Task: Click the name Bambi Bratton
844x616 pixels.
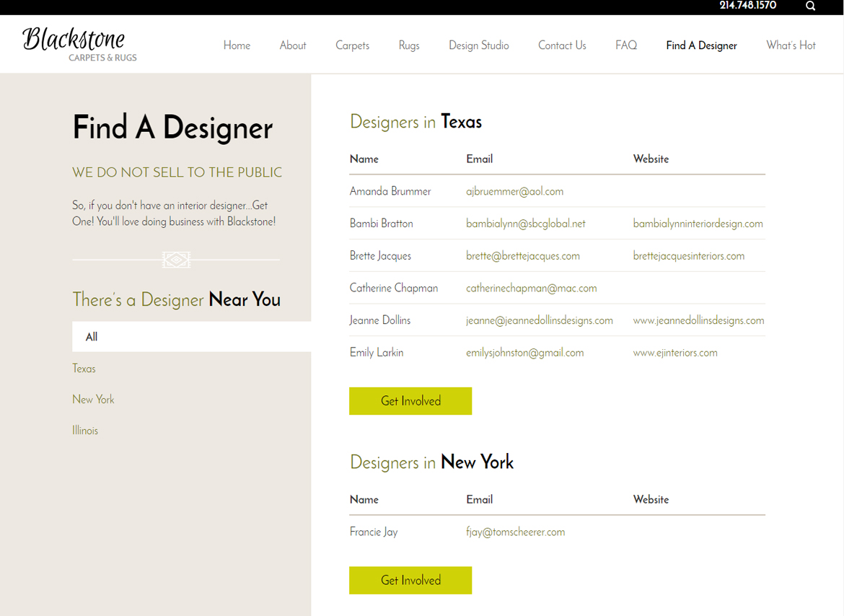Action: pos(381,224)
